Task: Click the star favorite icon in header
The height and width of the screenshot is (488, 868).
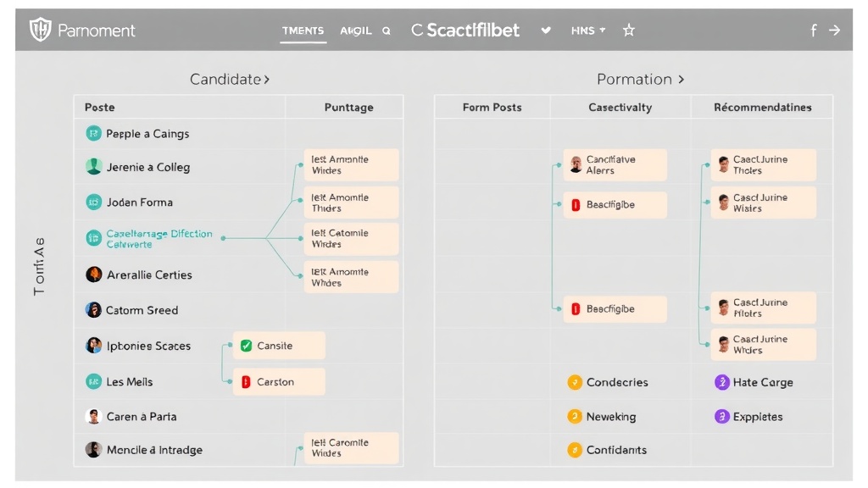Action: [x=628, y=30]
